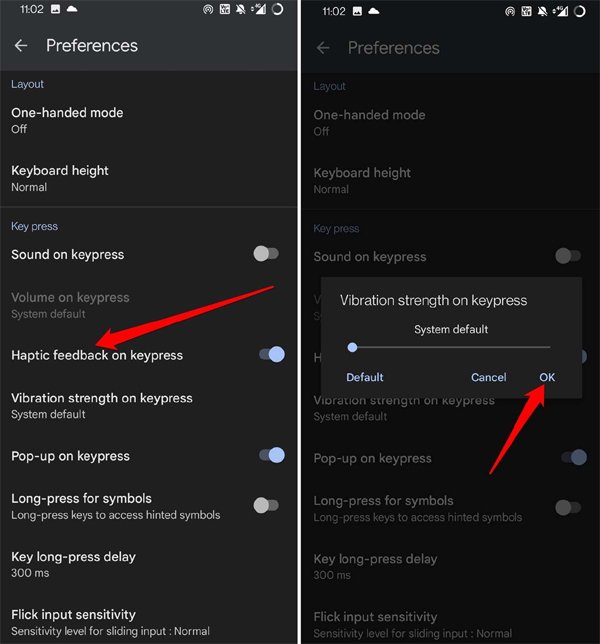Open Vibration strength on keypress in left screen

(148, 406)
